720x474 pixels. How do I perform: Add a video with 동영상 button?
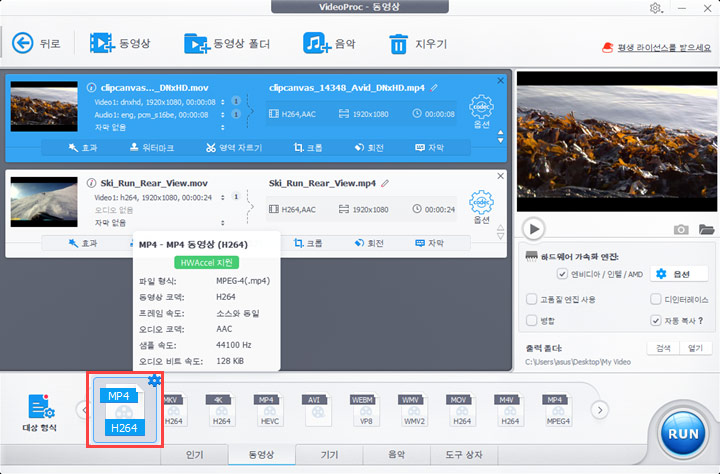coord(120,44)
